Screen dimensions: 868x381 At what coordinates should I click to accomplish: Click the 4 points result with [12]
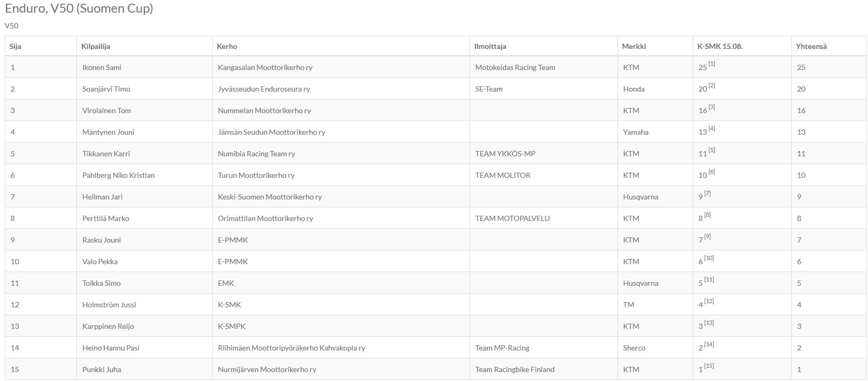[706, 304]
